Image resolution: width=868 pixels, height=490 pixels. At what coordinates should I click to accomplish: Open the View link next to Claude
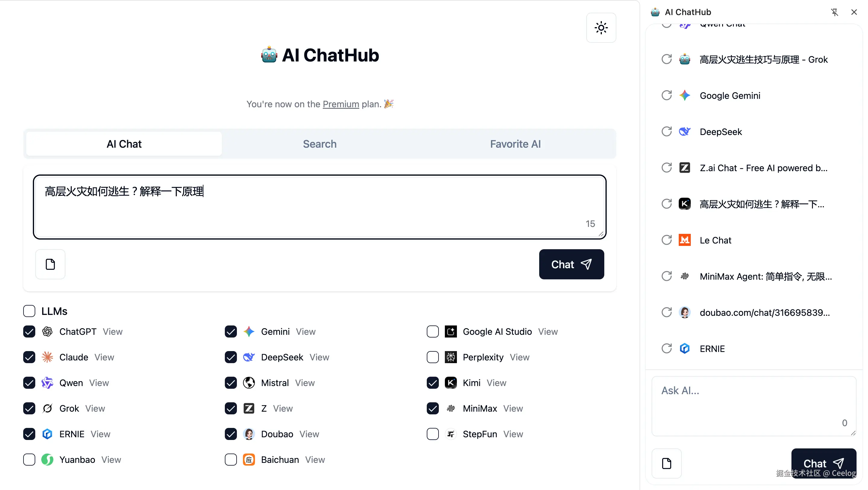104,357
